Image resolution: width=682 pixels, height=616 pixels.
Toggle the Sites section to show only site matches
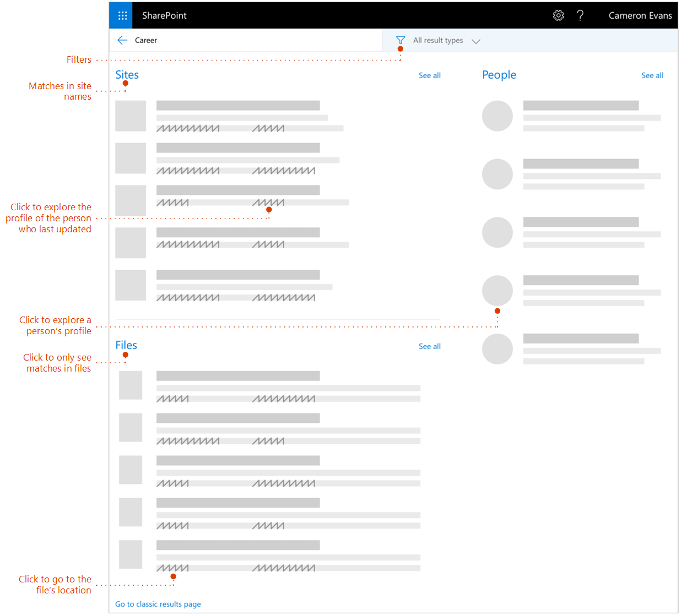point(127,75)
